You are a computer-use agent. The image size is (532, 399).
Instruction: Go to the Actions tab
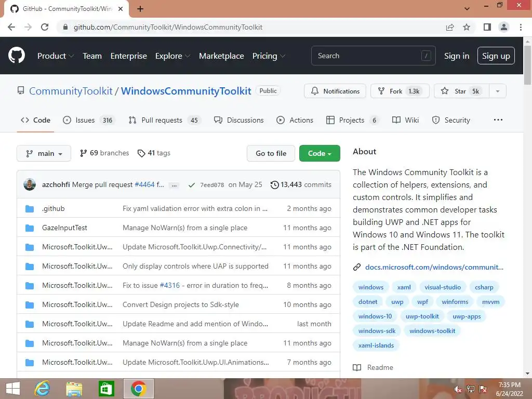point(295,120)
